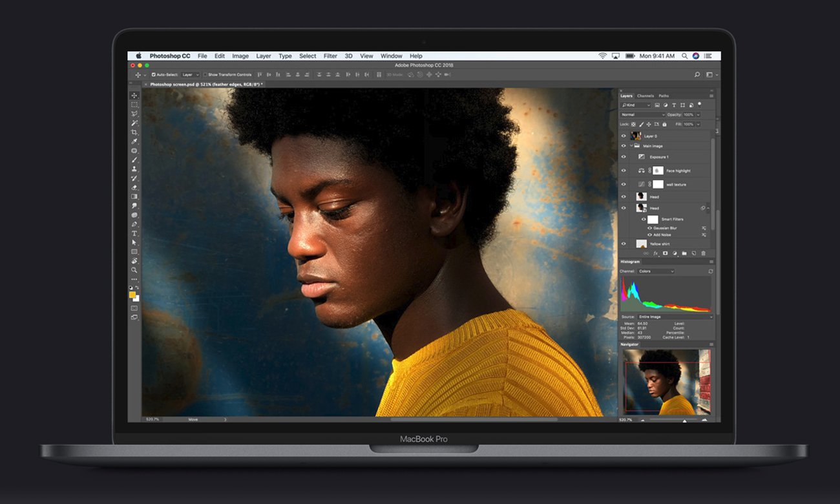The width and height of the screenshot is (840, 504).
Task: Hide the wall texture layer
Action: pos(624,184)
